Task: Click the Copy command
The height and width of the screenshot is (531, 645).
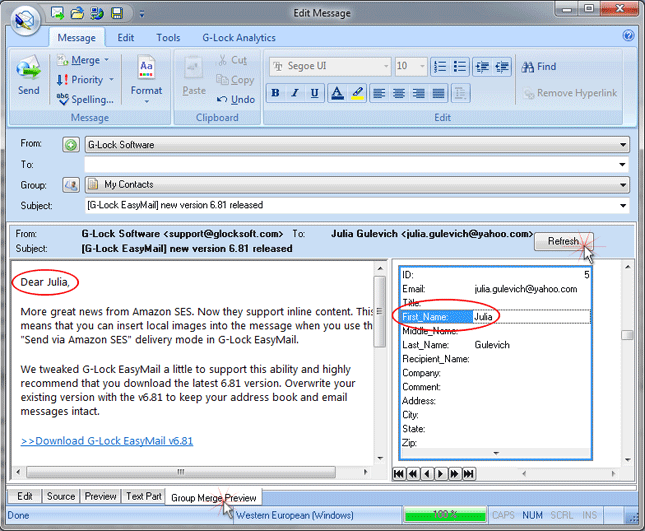Action: [235, 80]
